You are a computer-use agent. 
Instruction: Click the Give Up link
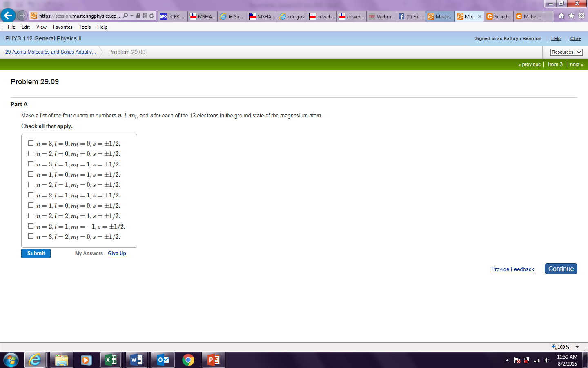click(x=117, y=253)
